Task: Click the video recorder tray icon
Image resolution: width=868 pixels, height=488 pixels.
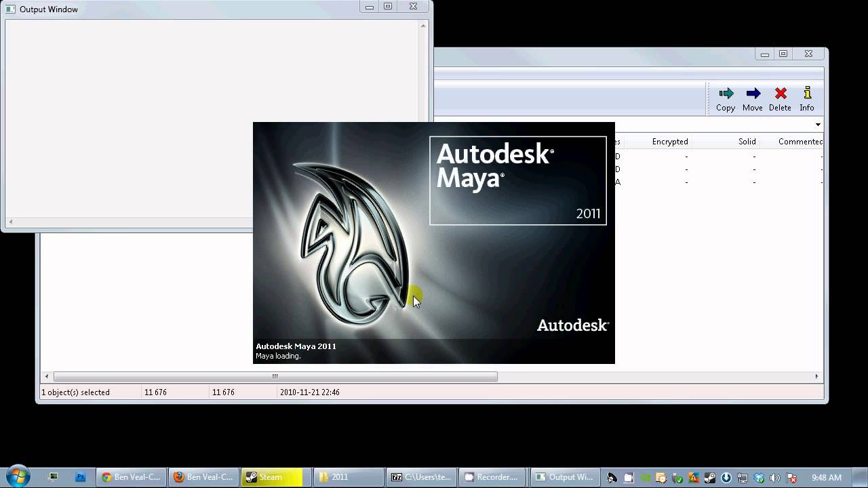Action: click(x=629, y=478)
